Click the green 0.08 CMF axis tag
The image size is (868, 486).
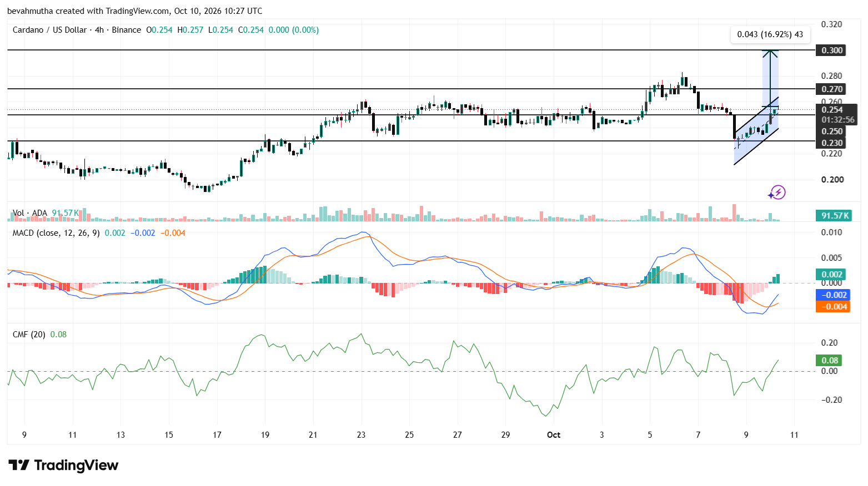[830, 361]
